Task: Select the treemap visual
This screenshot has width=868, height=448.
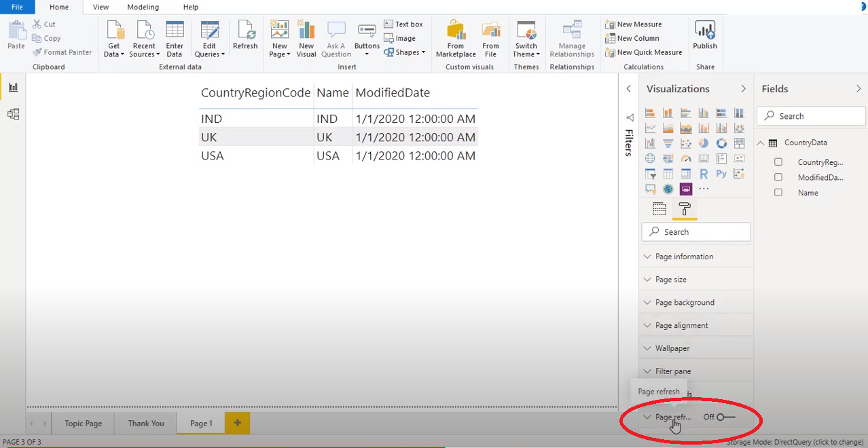Action: tap(739, 143)
